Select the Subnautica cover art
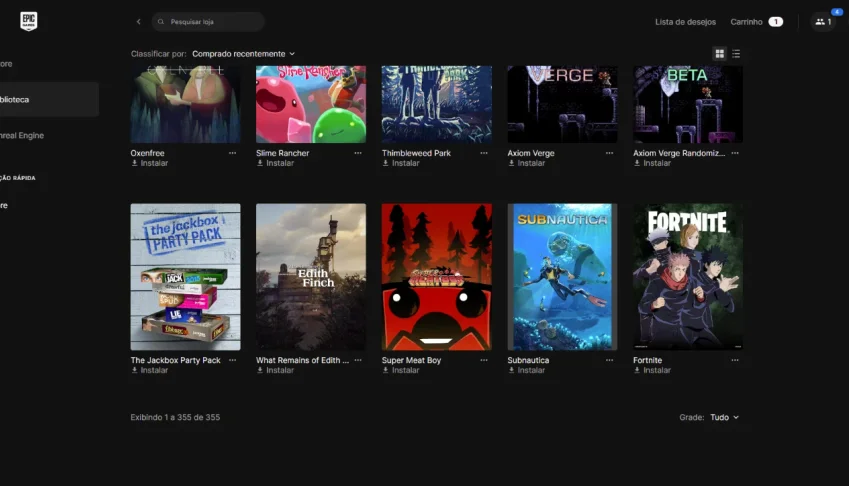 coord(562,277)
